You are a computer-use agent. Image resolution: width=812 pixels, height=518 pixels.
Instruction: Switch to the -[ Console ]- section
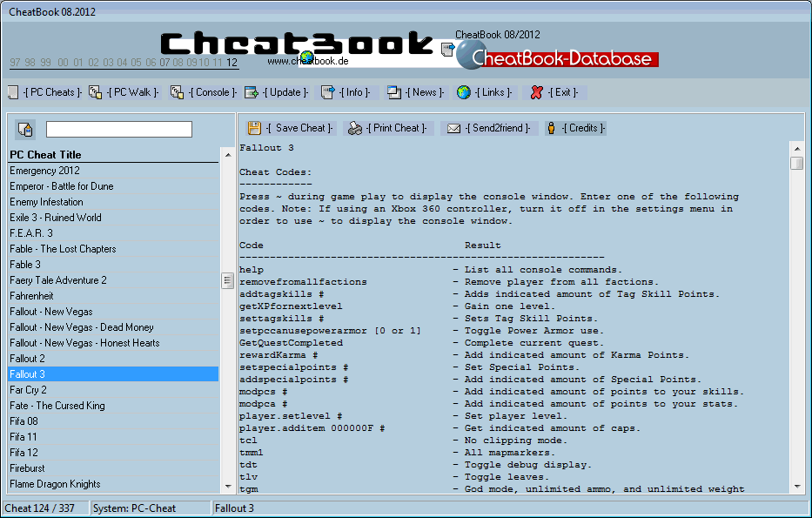pyautogui.click(x=213, y=93)
